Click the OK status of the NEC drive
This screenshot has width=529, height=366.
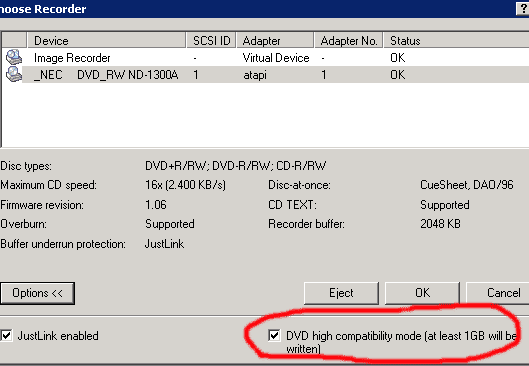tap(397, 75)
